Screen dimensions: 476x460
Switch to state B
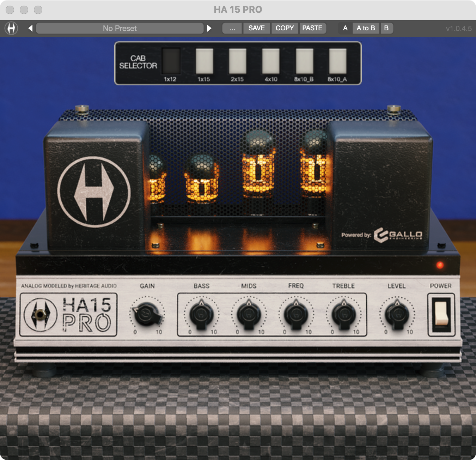pos(386,28)
